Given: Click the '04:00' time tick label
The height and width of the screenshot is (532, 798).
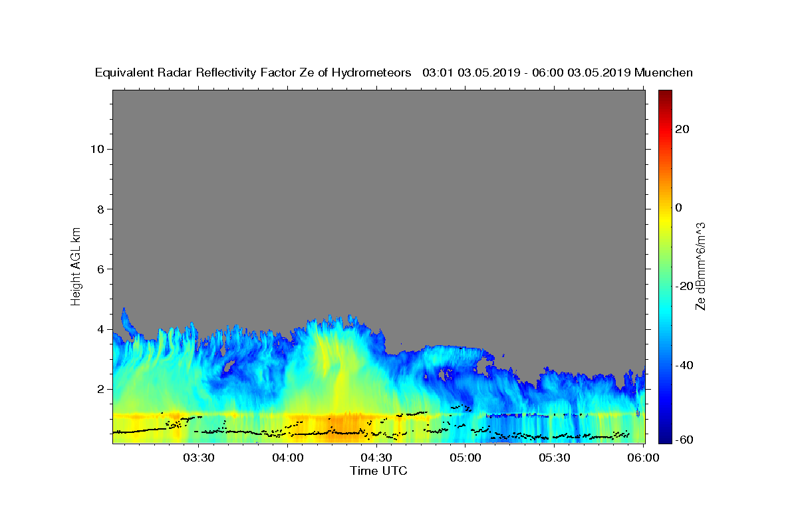Looking at the screenshot, I should [288, 458].
